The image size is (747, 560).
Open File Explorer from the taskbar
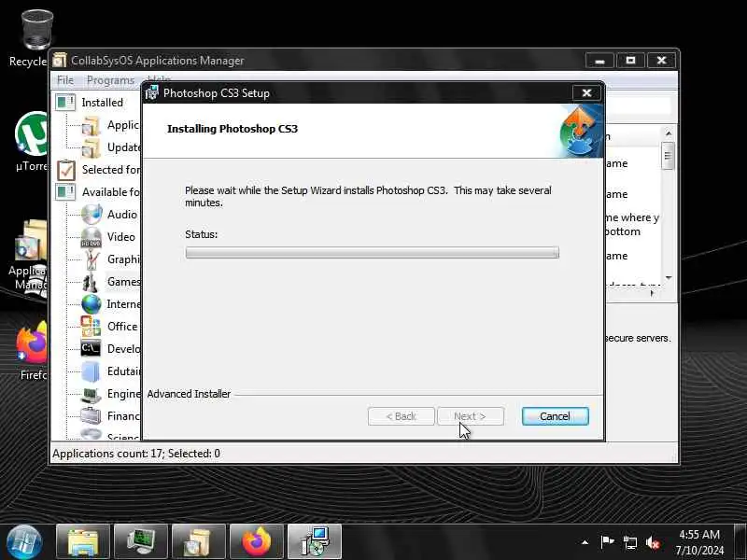tap(83, 542)
